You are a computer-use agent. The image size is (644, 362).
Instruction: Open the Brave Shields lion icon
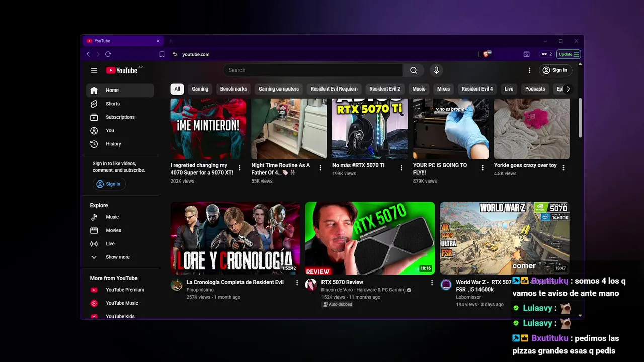(x=486, y=54)
